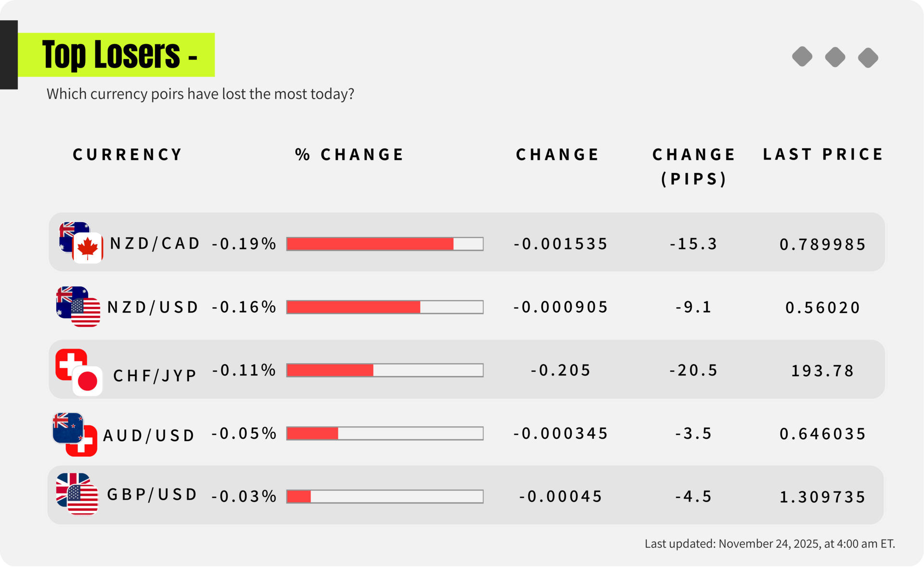Click the AUD/USD flag pair icon
Image resolution: width=924 pixels, height=567 pixels.
tap(75, 434)
